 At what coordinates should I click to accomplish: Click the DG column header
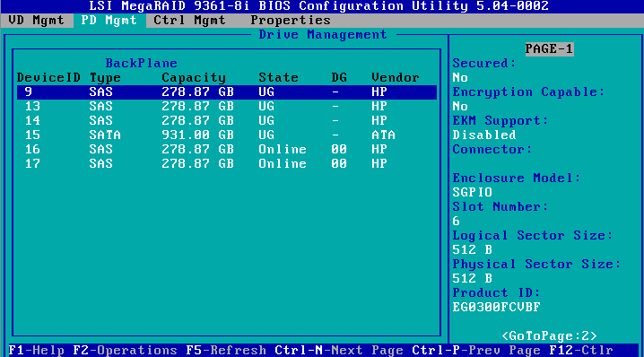tap(339, 78)
